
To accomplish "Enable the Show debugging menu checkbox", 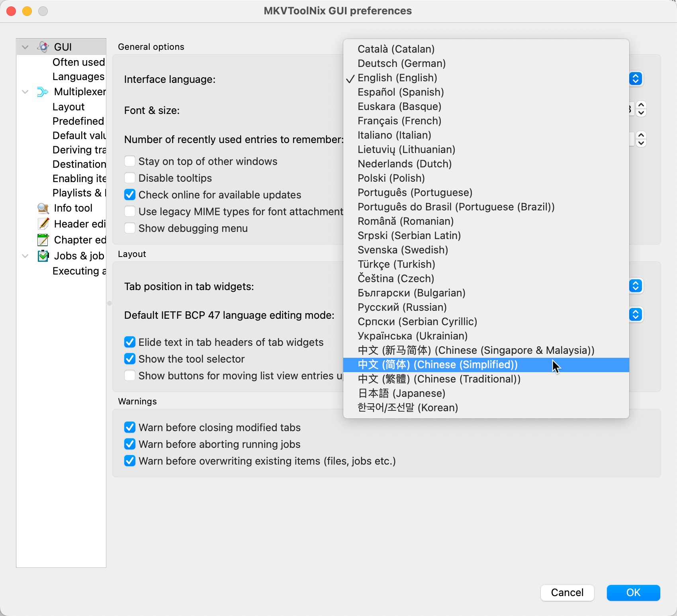I will tap(130, 228).
